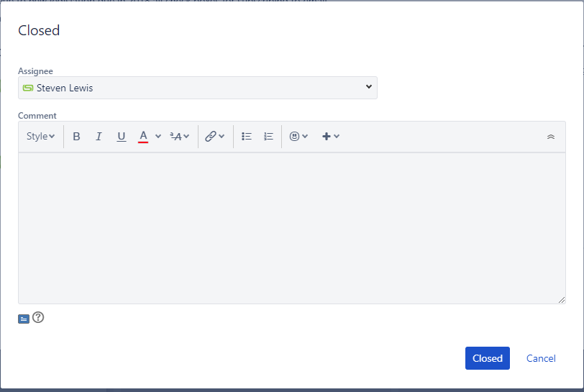Open the Assignee dropdown showing Steven Lewis
Viewport: 584px width, 392px height.
tap(198, 88)
